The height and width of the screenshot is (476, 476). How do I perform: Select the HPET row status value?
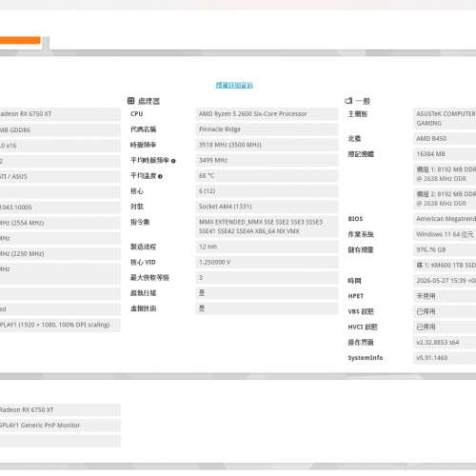[445, 296]
